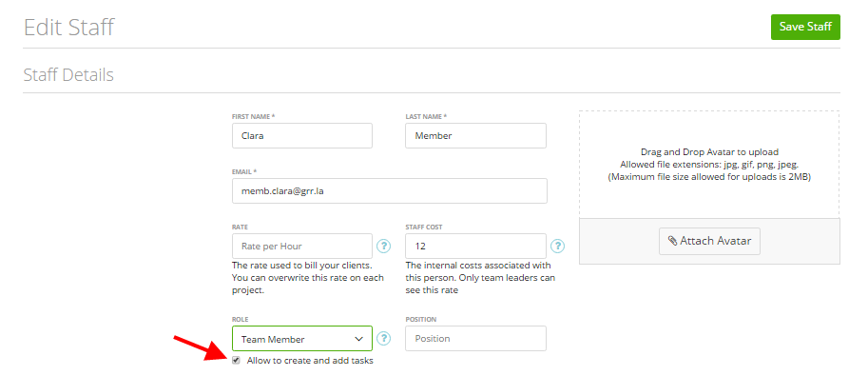This screenshot has width=868, height=376.
Task: Click the internal costs description text
Action: click(480, 278)
